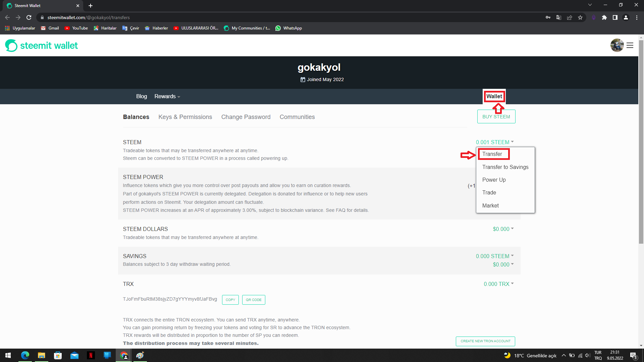Viewport: 644px width, 362px height.
Task: Open the share page icon
Action: tap(570, 17)
